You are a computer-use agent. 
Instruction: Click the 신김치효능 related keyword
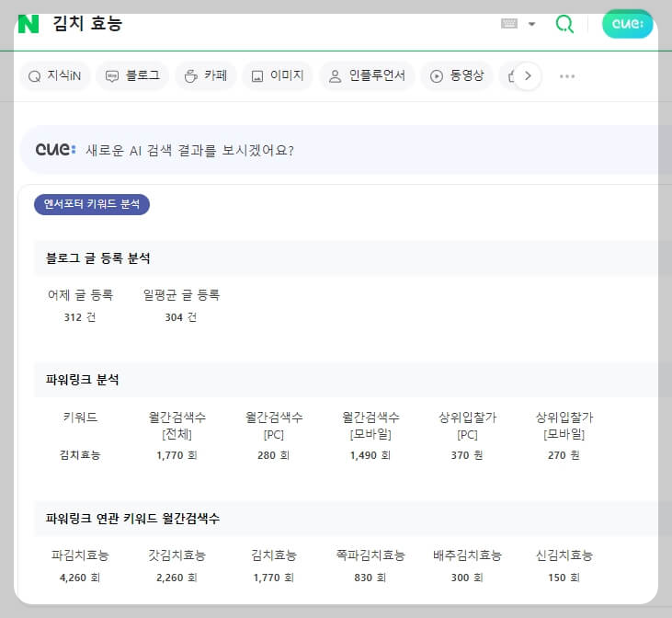[x=564, y=555]
